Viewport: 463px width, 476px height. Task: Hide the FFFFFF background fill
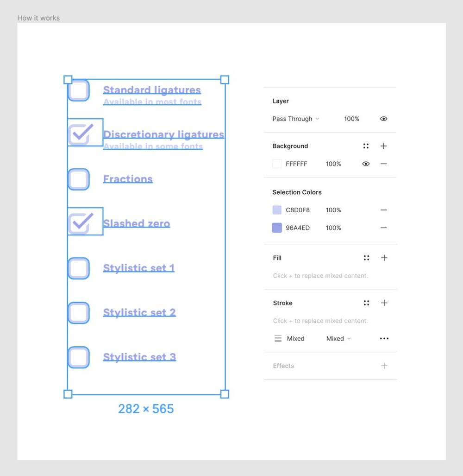366,164
